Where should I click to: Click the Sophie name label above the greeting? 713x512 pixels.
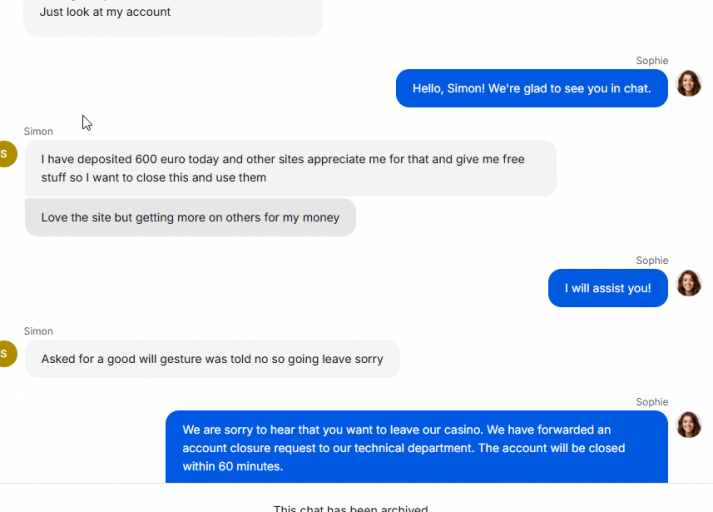[652, 60]
